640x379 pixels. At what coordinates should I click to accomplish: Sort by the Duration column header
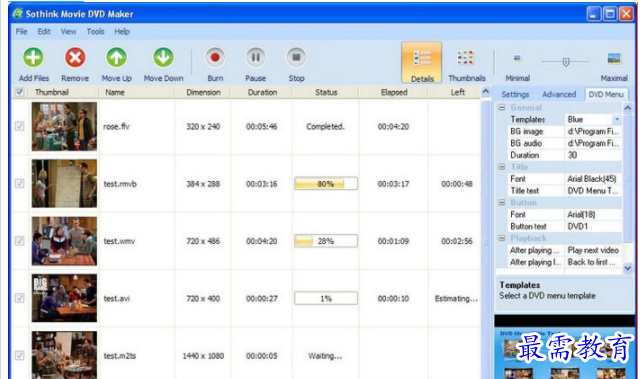click(x=262, y=92)
